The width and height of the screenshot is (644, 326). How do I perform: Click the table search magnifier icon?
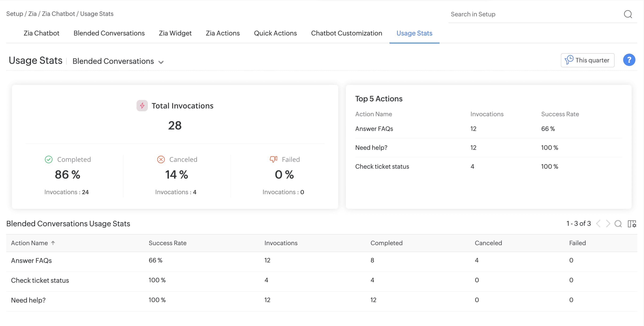click(618, 224)
